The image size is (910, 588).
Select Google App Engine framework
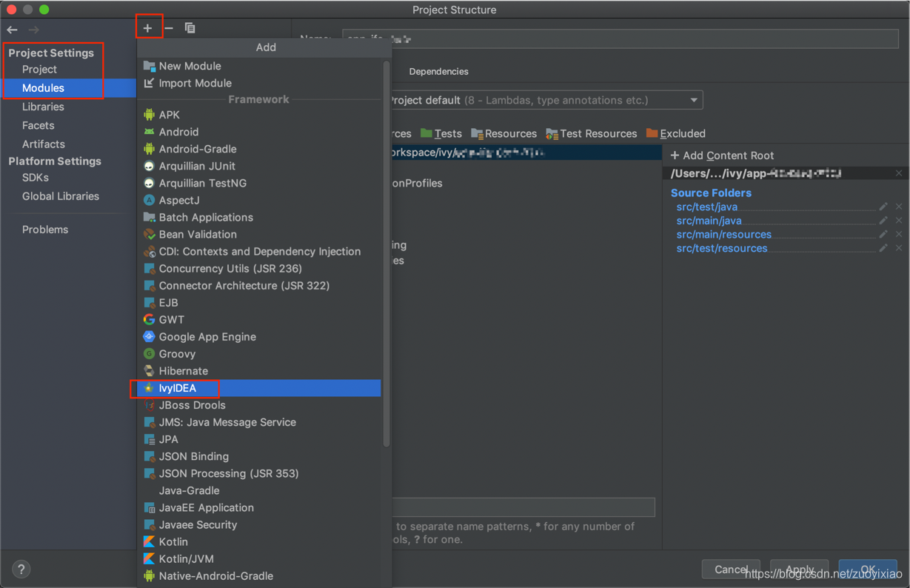pyautogui.click(x=259, y=336)
